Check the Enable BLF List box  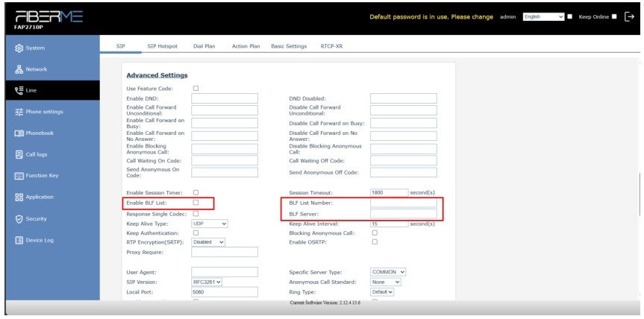196,203
